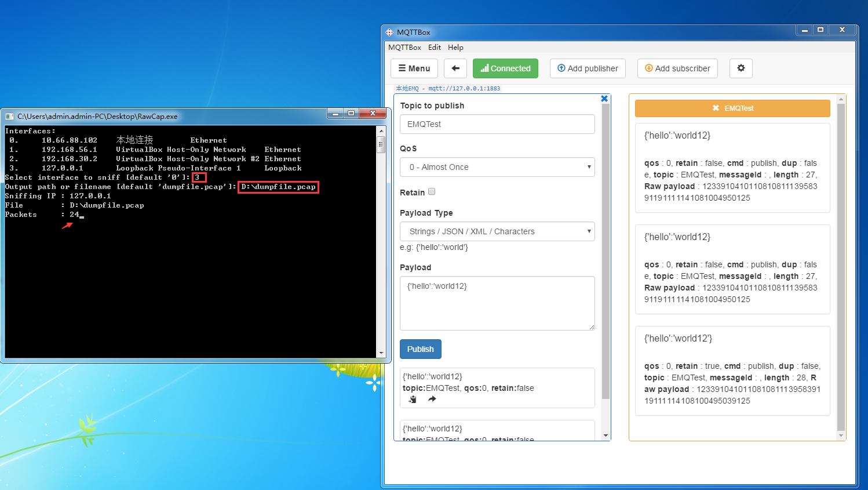Click Add subscriber button
This screenshot has height=490, width=868.
(677, 68)
